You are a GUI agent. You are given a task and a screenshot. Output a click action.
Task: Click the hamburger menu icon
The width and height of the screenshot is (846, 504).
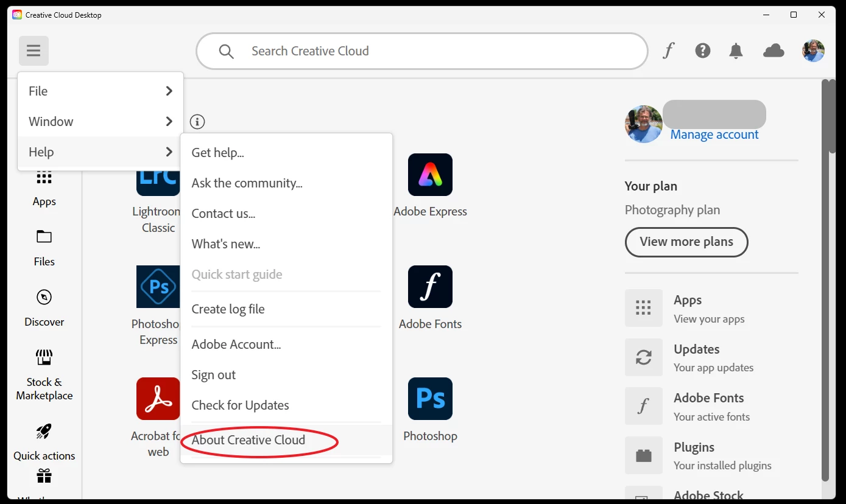point(33,51)
